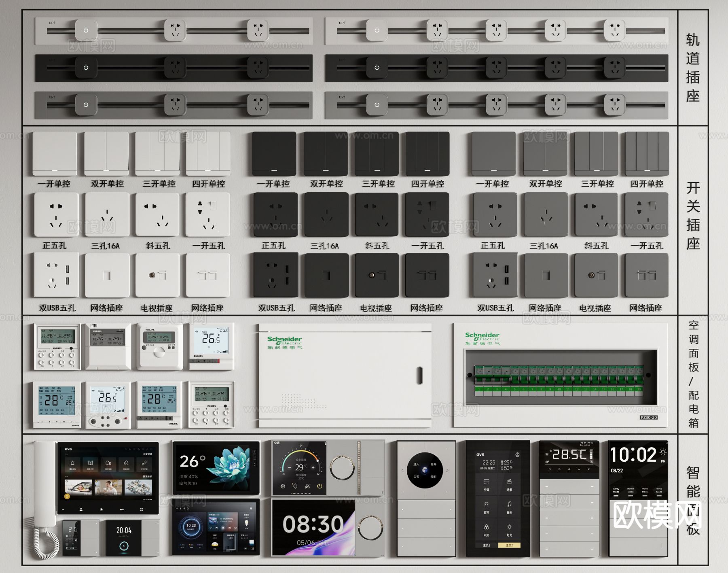Click the 双USB五孔 label under white socket
Image resolution: width=728 pixels, height=573 pixels.
coord(57,308)
